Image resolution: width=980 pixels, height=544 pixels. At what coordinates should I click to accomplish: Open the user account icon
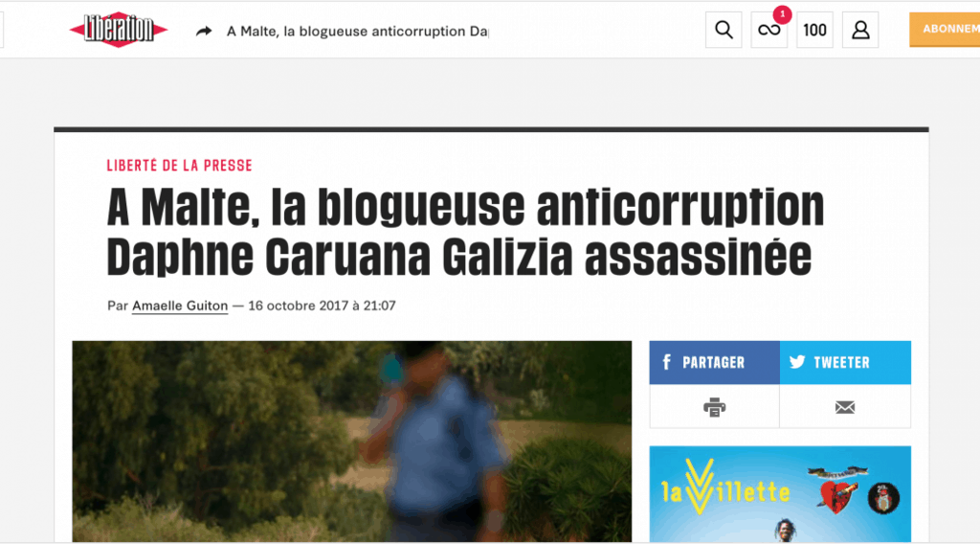[x=860, y=30]
